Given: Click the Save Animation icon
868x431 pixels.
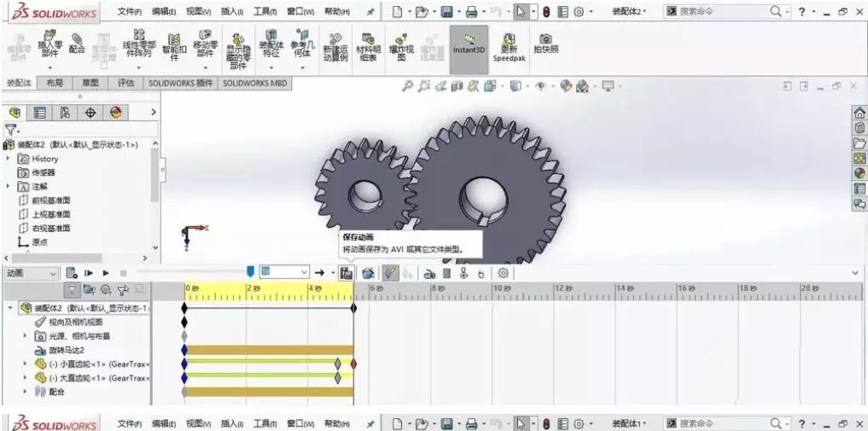Looking at the screenshot, I should [x=347, y=273].
